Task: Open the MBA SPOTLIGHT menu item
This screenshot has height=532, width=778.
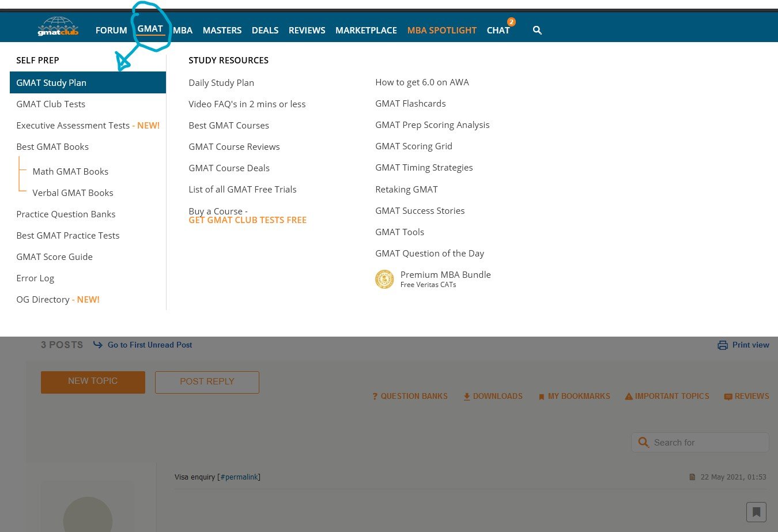Action: pyautogui.click(x=441, y=31)
